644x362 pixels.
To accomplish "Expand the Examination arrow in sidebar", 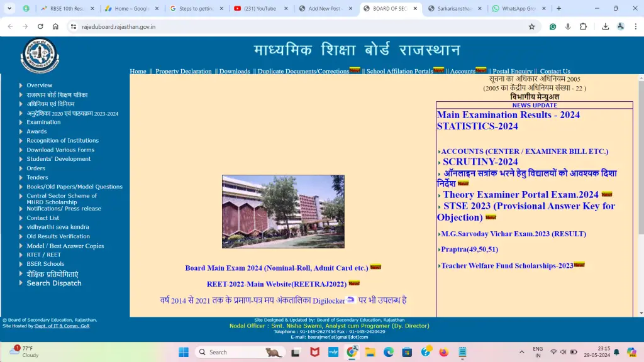I will click(21, 123).
